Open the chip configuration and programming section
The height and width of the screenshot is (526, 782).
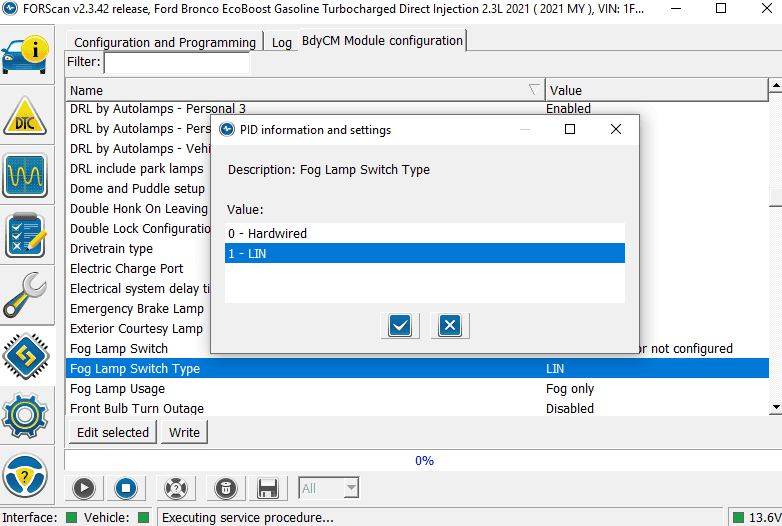pos(25,355)
